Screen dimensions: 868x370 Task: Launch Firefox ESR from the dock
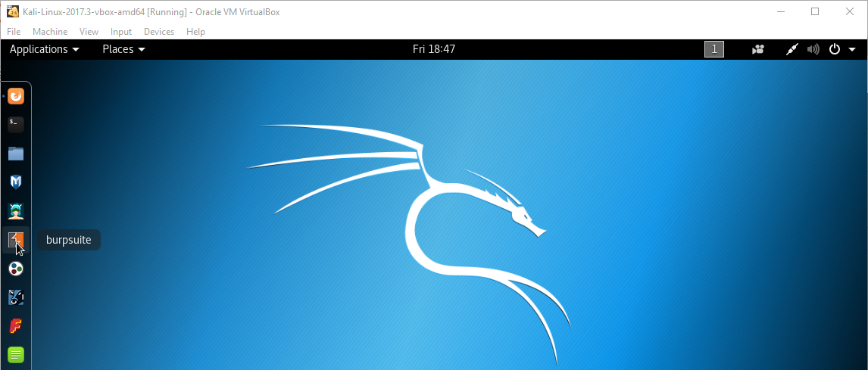pos(16,96)
